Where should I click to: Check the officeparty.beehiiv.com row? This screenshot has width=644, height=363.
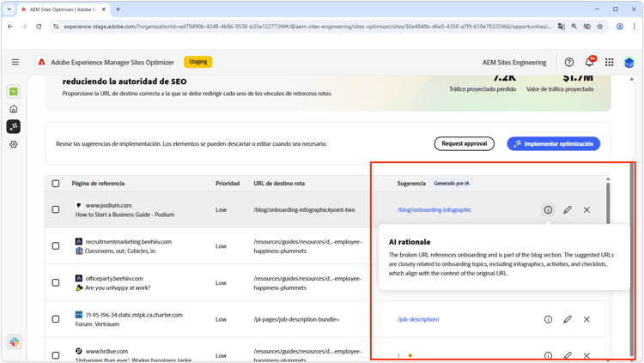click(56, 283)
